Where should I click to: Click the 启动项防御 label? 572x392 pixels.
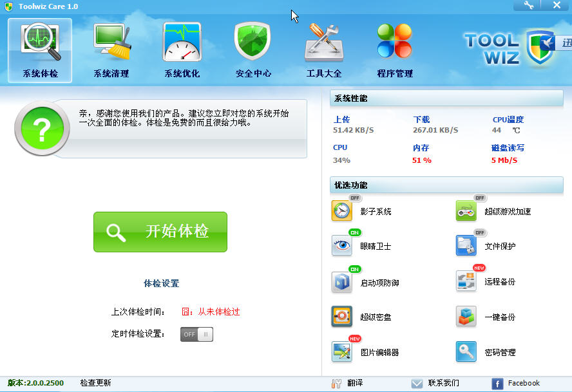[380, 283]
